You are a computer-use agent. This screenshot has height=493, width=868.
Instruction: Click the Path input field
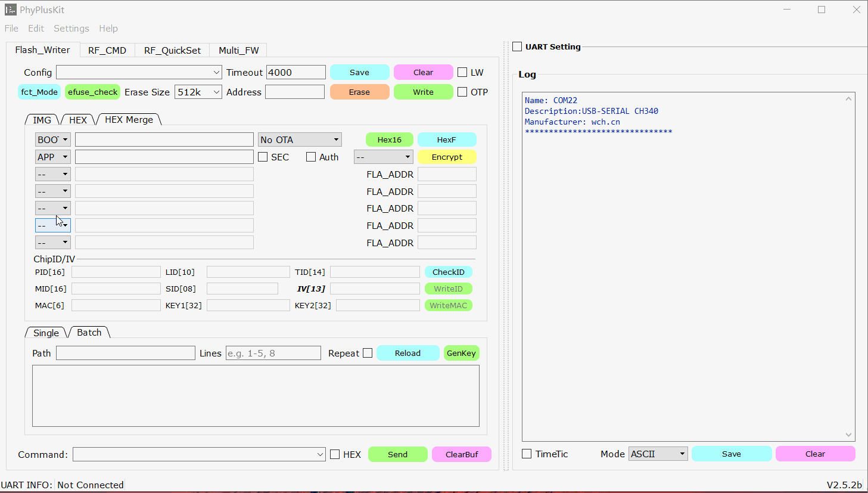click(126, 353)
